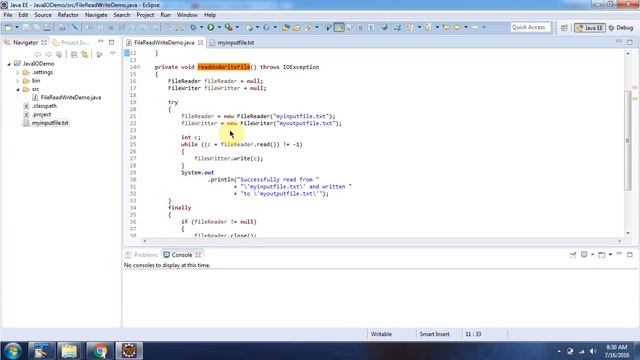Click the editor scroll down arrow

(628, 233)
